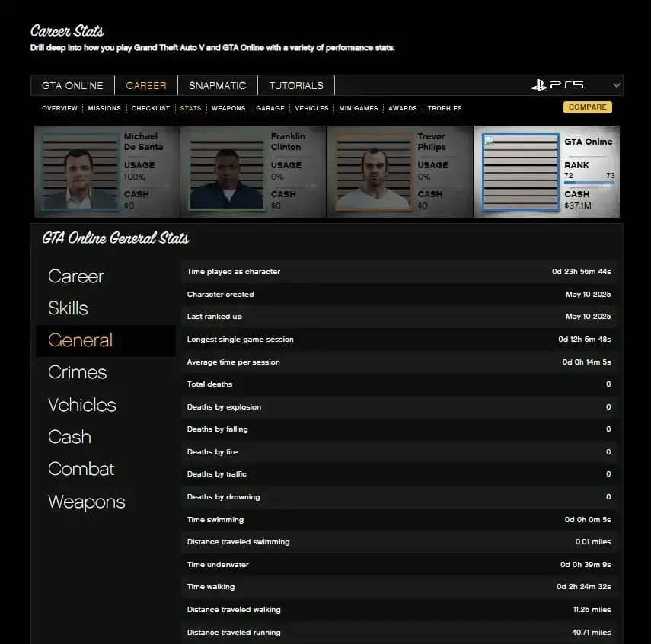Click 'GTA Online General Stats' heading
The height and width of the screenshot is (644, 651).
pos(116,238)
